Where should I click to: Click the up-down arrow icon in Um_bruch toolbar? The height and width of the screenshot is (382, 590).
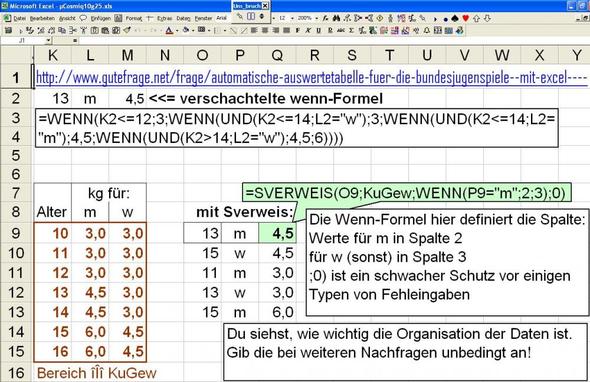pyautogui.click(x=262, y=16)
